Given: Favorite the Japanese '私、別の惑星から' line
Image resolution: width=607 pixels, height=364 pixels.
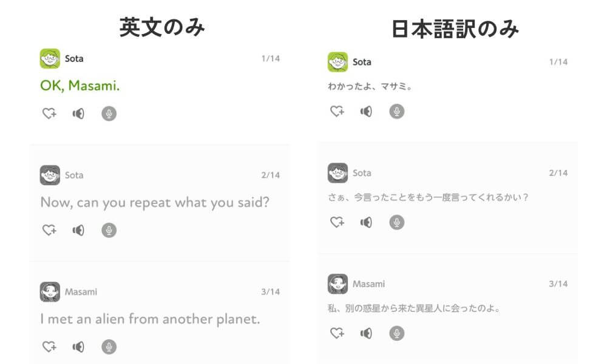Looking at the screenshot, I should point(337,333).
